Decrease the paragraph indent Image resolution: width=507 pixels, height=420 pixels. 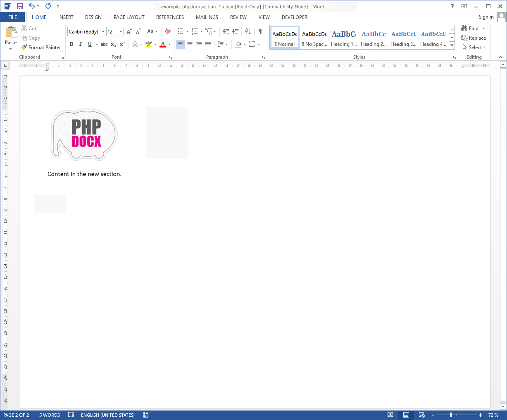coord(226,32)
